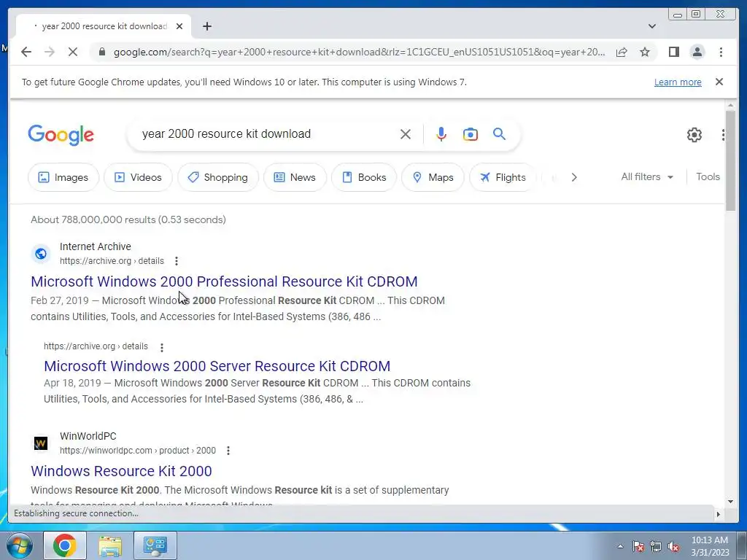Open Chrome's three-dot menu
The image size is (747, 560).
[721, 52]
